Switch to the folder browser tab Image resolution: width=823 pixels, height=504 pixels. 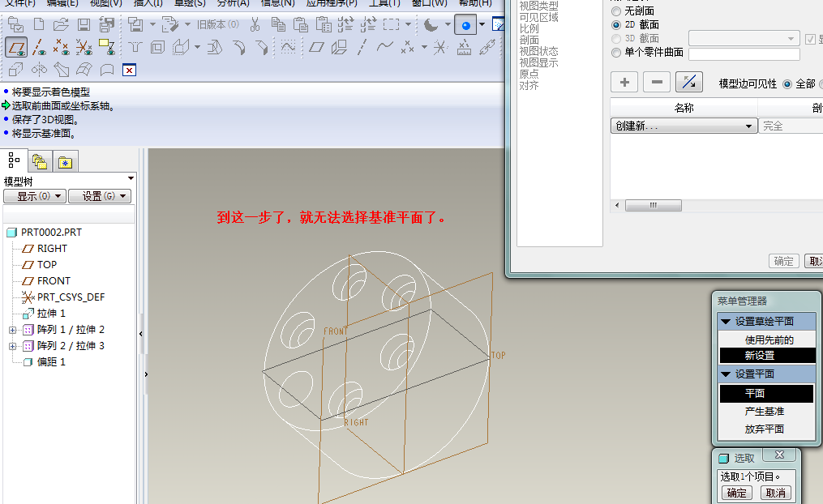coord(40,161)
